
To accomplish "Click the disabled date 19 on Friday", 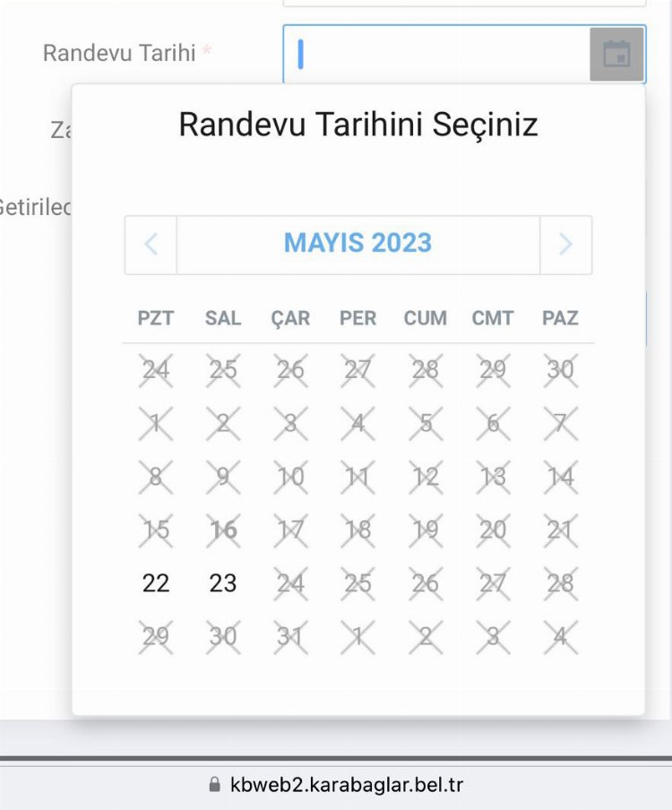I will [x=425, y=530].
